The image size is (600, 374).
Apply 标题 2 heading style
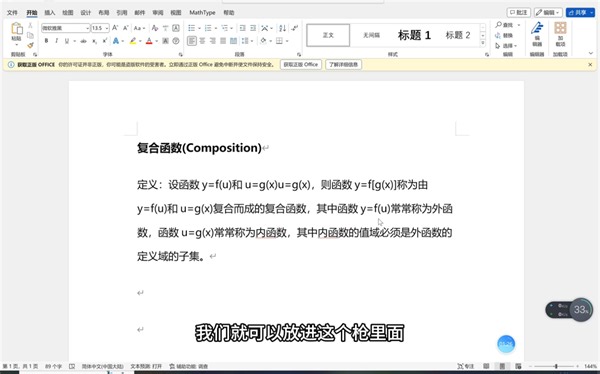pyautogui.click(x=458, y=35)
